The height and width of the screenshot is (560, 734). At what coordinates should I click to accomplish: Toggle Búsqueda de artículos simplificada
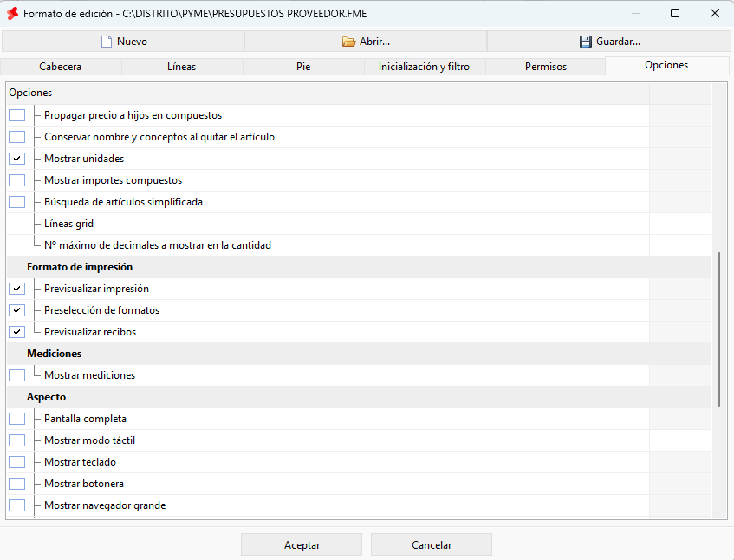16,202
